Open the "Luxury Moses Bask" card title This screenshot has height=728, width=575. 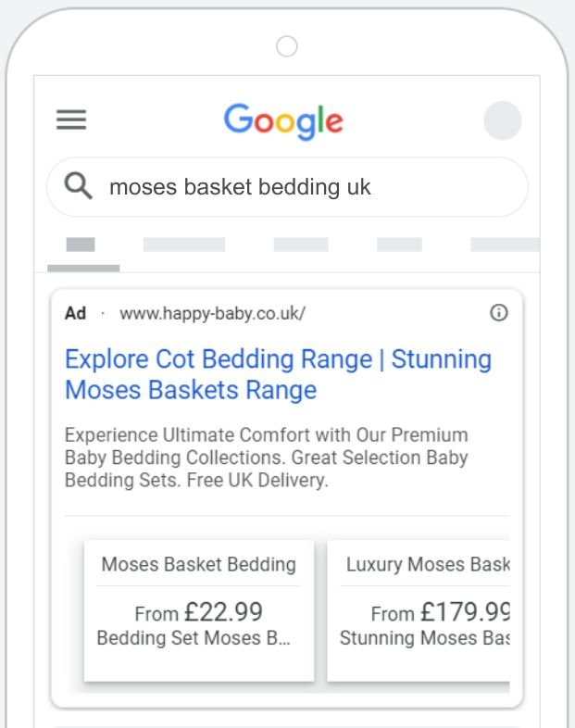pyautogui.click(x=428, y=564)
